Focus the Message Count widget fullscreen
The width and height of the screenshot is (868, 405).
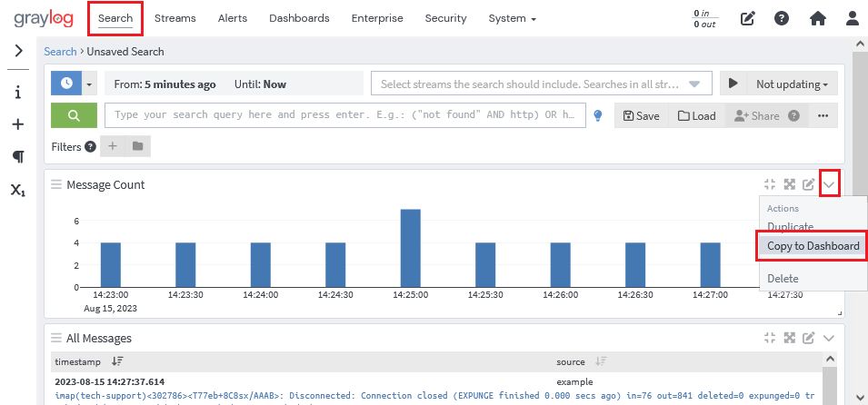pos(790,184)
